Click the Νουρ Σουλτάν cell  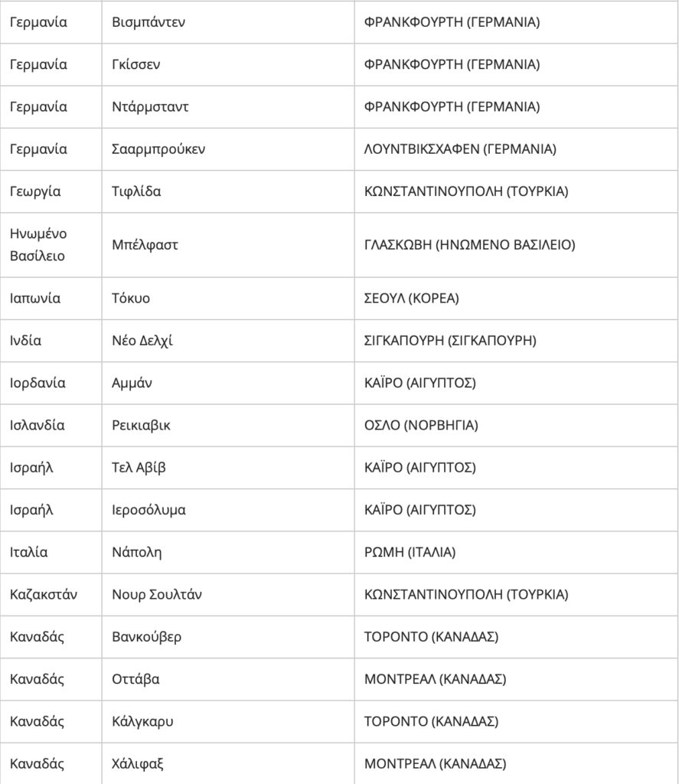coord(228,595)
